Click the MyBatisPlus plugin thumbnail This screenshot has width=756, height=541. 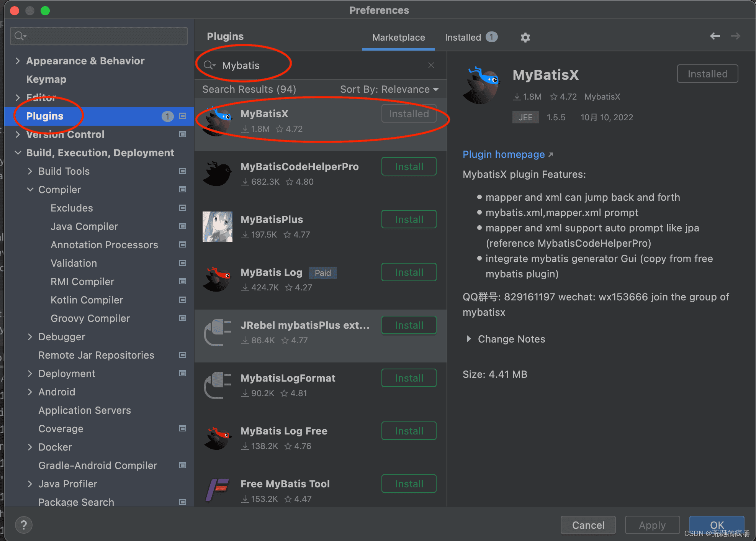click(217, 227)
